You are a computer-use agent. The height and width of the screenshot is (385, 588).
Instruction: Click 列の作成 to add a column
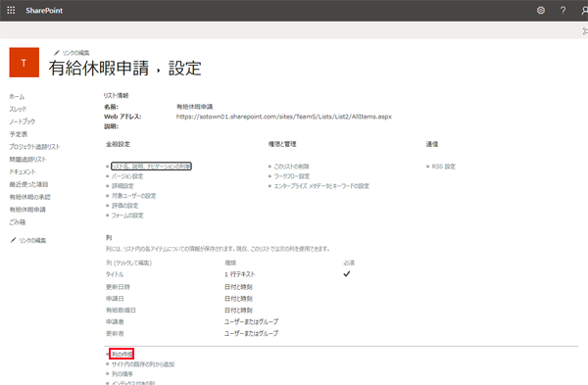pyautogui.click(x=122, y=354)
